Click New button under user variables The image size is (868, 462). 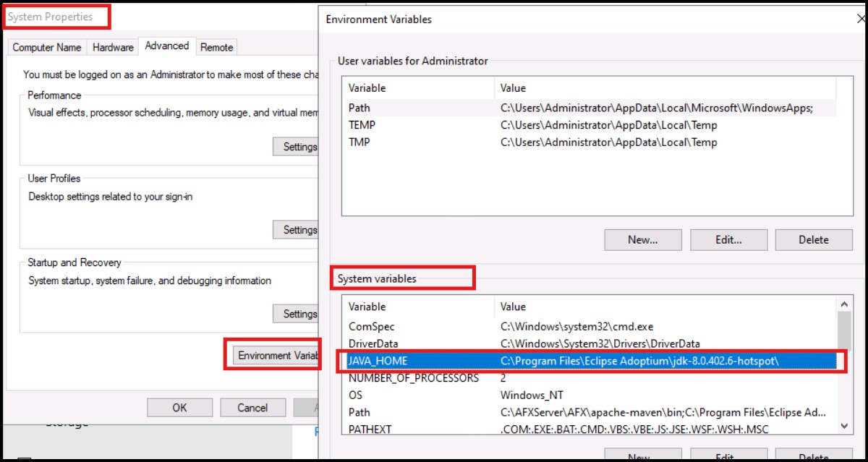(642, 239)
